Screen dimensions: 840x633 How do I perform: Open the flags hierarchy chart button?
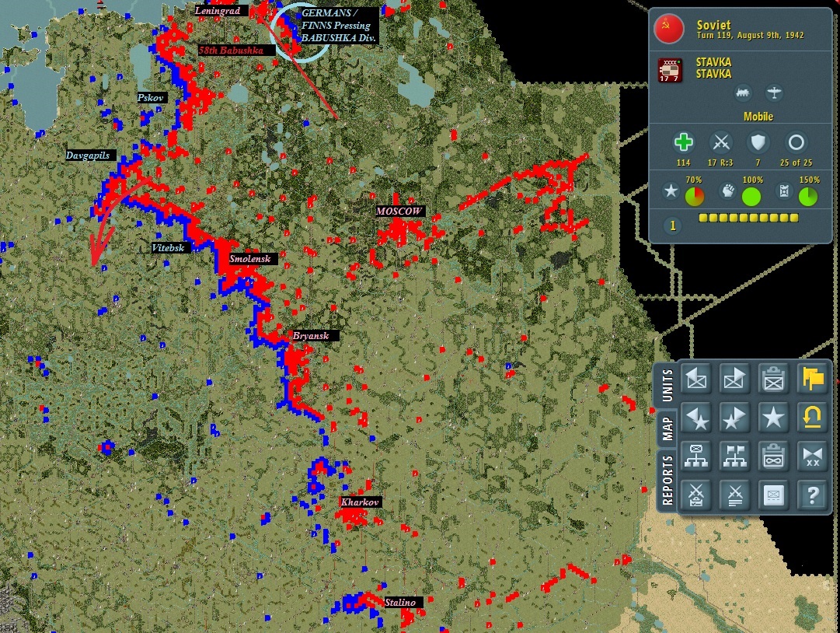[734, 456]
